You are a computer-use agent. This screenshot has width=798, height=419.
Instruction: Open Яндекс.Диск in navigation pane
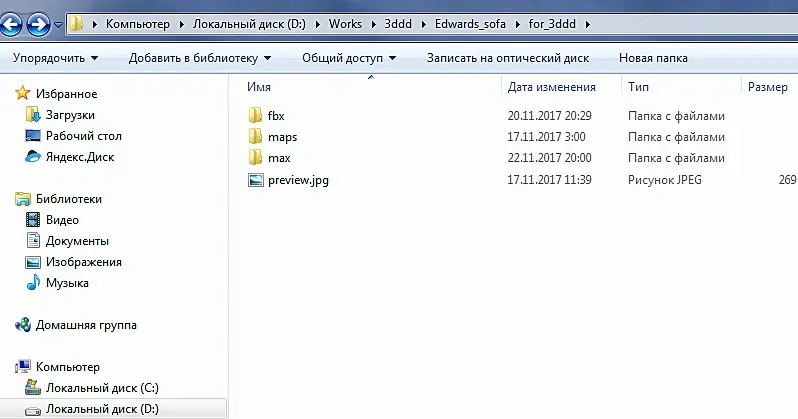tap(80, 157)
